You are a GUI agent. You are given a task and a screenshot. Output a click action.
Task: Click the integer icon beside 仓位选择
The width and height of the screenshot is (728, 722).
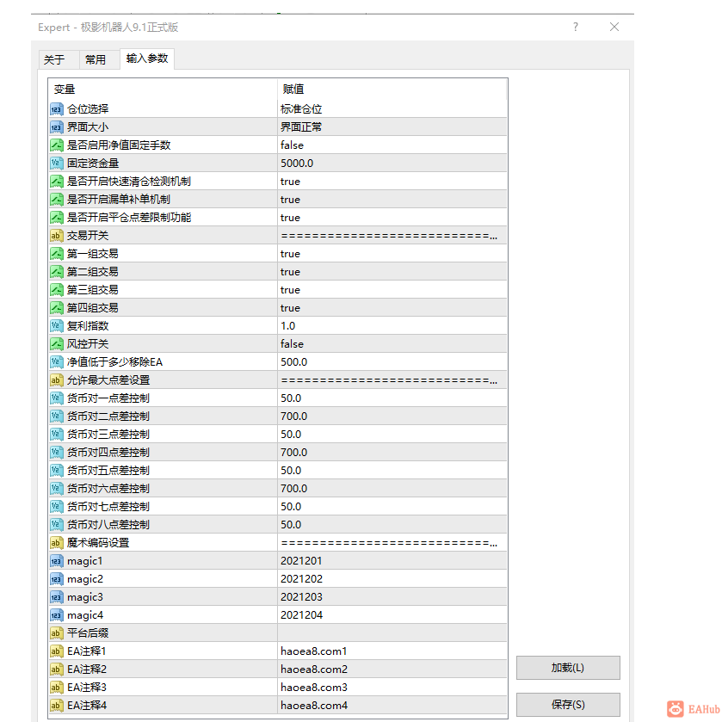point(56,109)
